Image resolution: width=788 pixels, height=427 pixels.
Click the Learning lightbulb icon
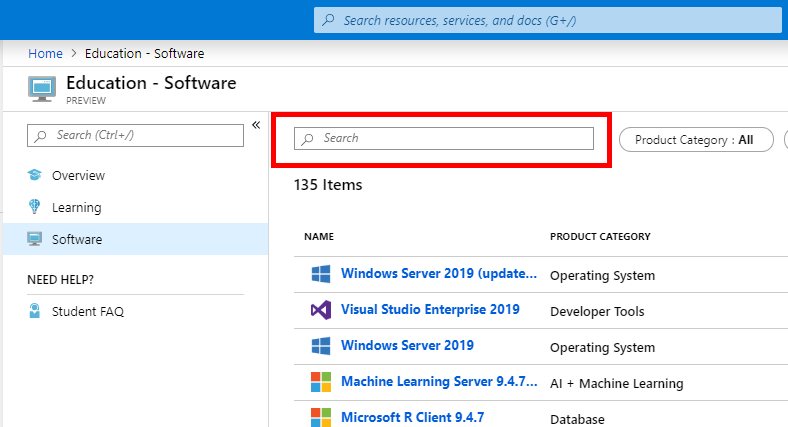point(35,207)
